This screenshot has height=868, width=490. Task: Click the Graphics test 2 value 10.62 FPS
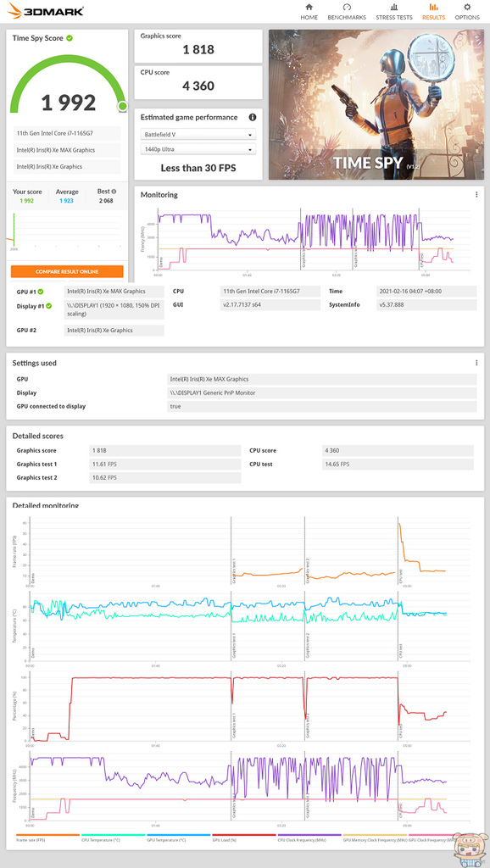tap(165, 478)
